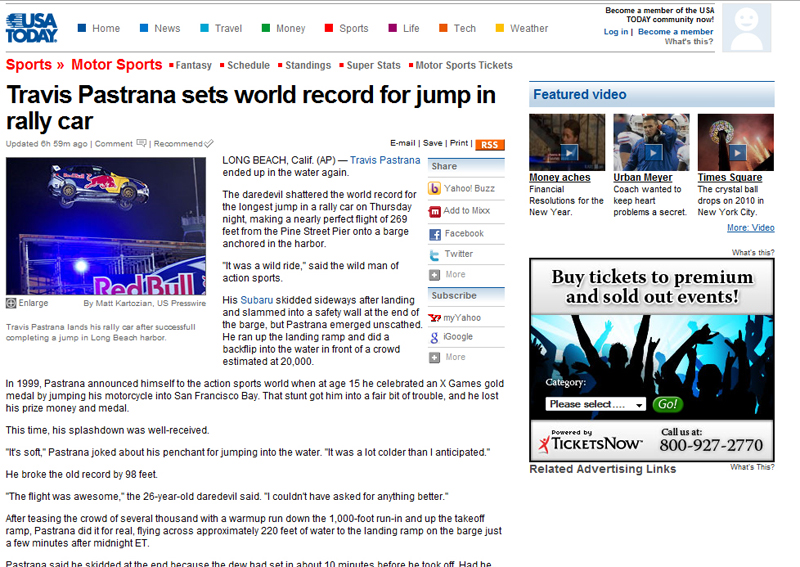
Task: Click the Buy tickets to premium events banner
Action: (652, 287)
